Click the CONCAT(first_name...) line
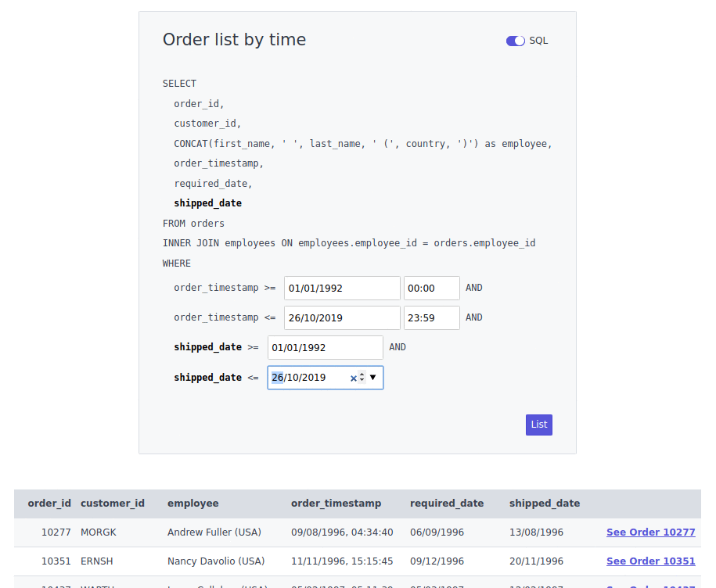 click(362, 144)
